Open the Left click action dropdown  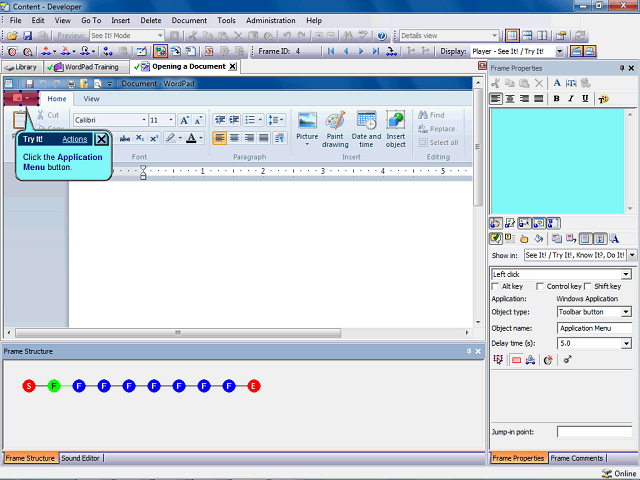626,274
